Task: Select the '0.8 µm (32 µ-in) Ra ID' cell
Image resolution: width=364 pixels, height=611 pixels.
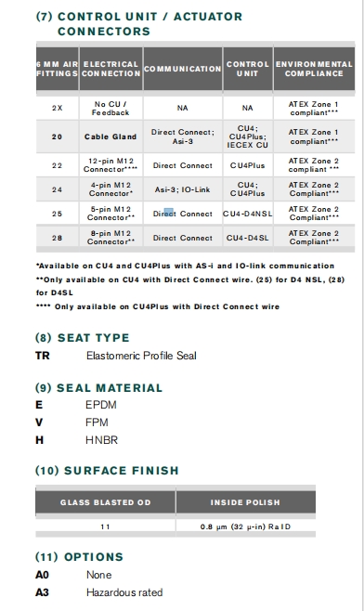Action: click(245, 526)
